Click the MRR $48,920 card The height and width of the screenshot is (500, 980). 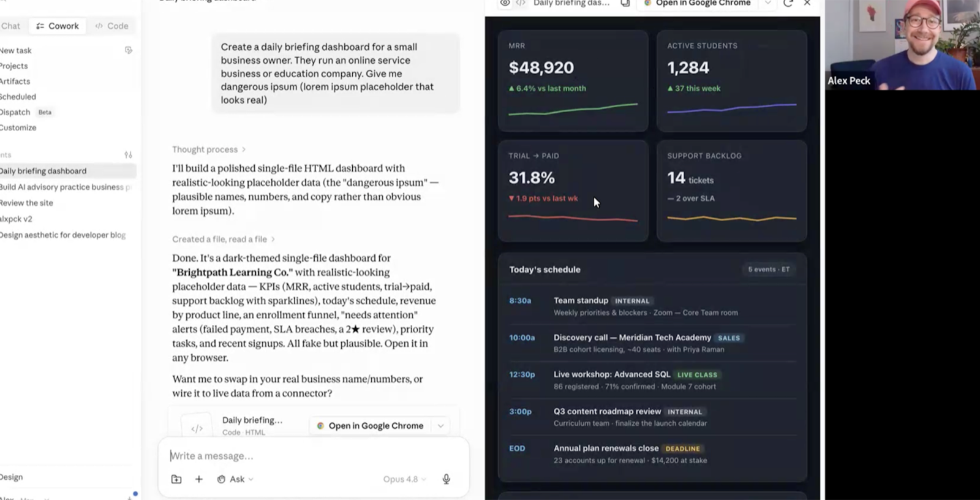coord(573,81)
